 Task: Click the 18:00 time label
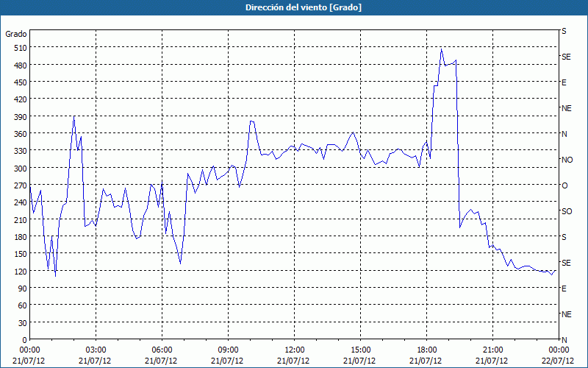click(x=427, y=350)
